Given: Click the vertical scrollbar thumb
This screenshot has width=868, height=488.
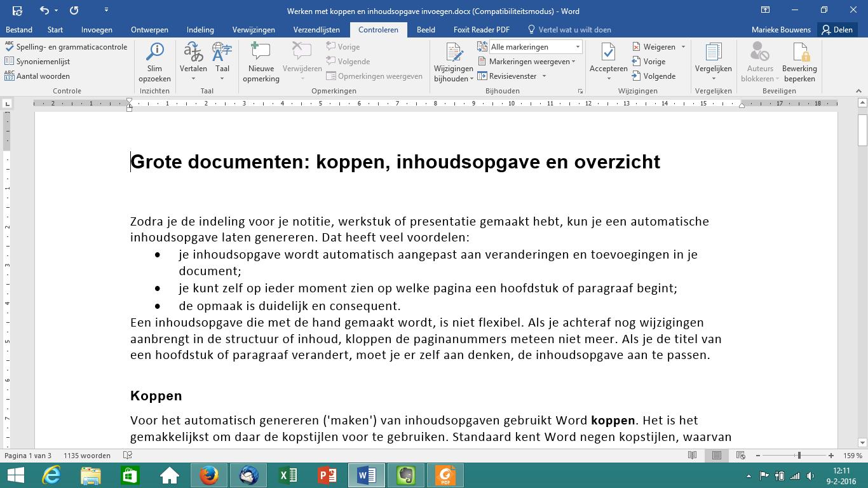Looking at the screenshot, I should pos(862,130).
